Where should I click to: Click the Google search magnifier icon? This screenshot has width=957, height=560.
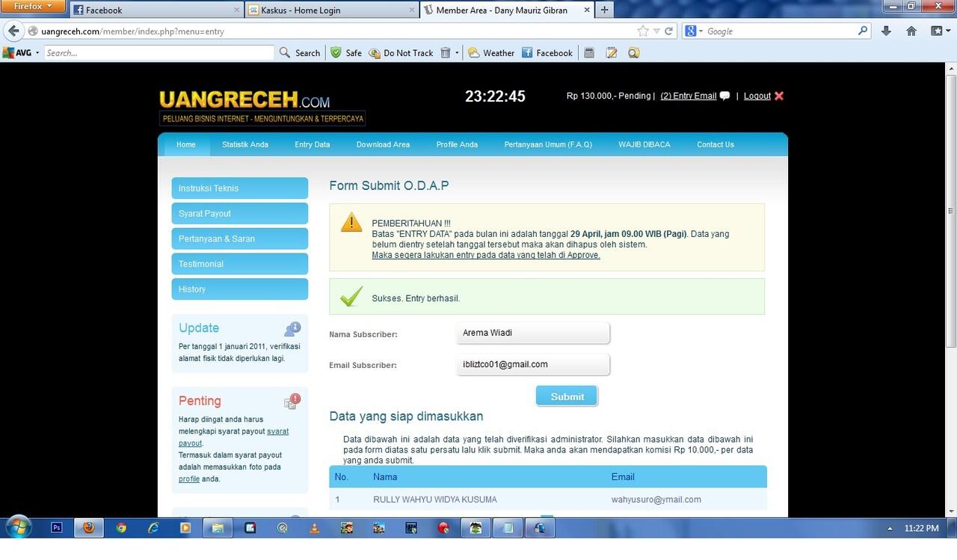click(x=863, y=31)
